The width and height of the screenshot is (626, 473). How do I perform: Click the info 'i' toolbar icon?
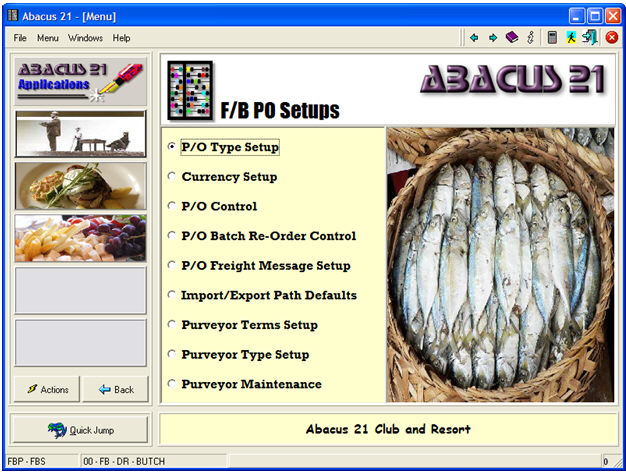(530, 37)
